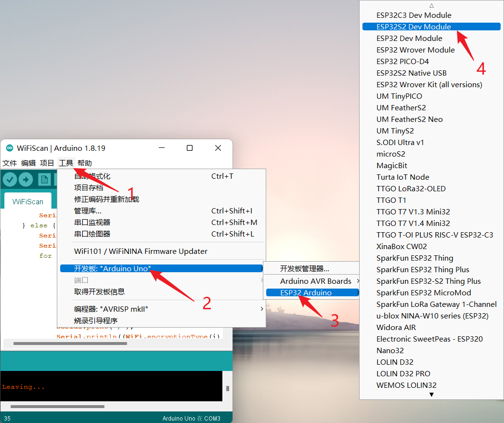Select 编程器: "AVRISP mkII" entry
Screen dimensions: 504x423
tap(162, 309)
